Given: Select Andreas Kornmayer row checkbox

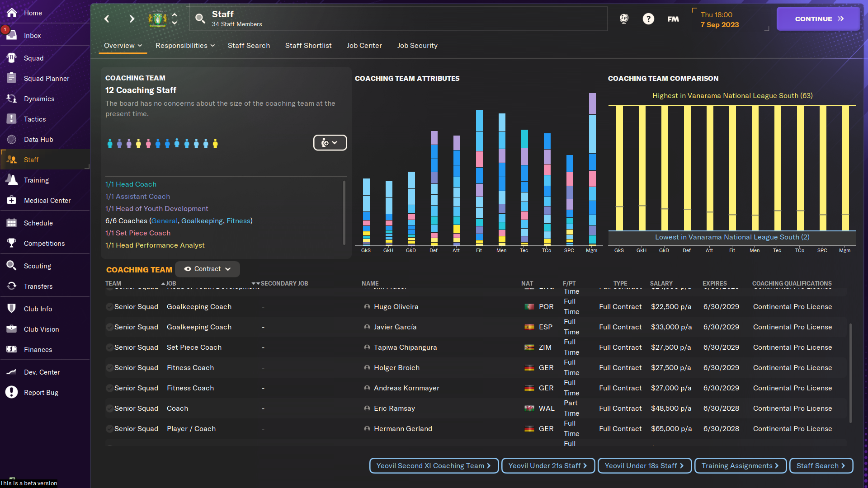Looking at the screenshot, I should pyautogui.click(x=109, y=388).
